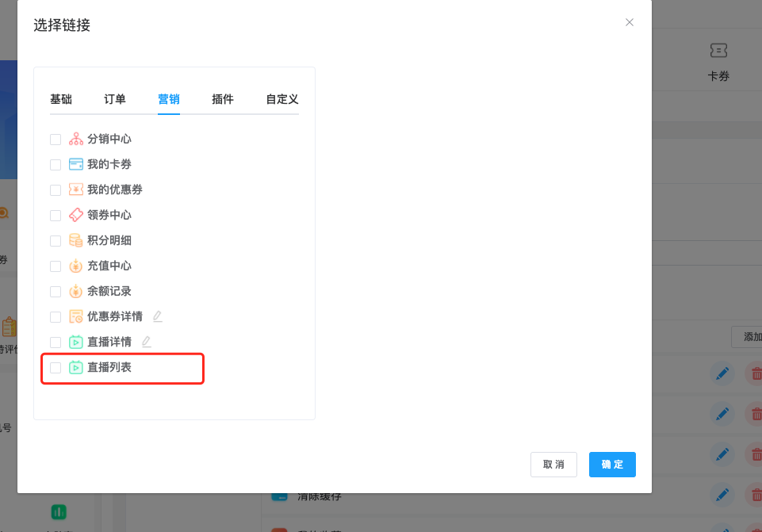Viewport: 762px width, 532px height.
Task: Open the 订单 tab
Action: tap(115, 99)
